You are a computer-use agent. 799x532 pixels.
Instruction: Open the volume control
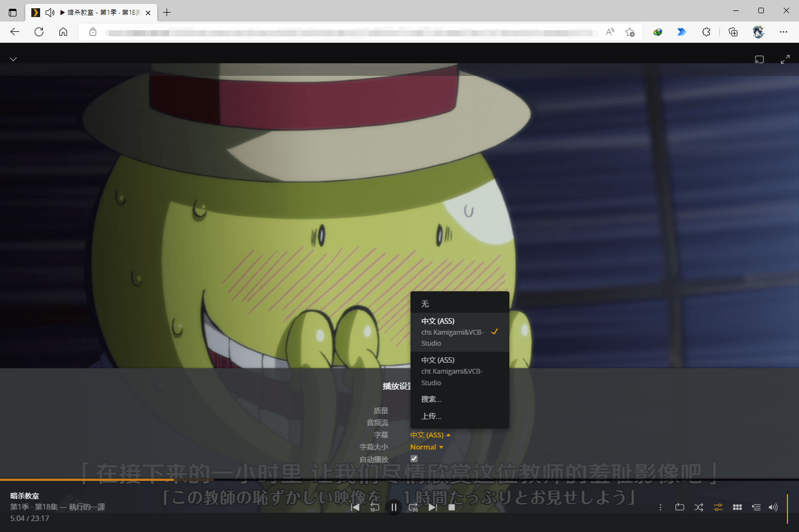point(773,507)
